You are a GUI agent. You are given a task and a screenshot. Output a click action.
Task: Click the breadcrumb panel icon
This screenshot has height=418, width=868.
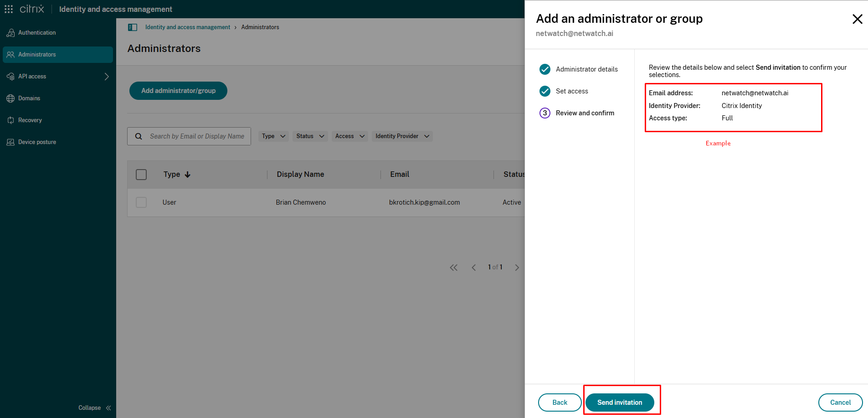133,27
